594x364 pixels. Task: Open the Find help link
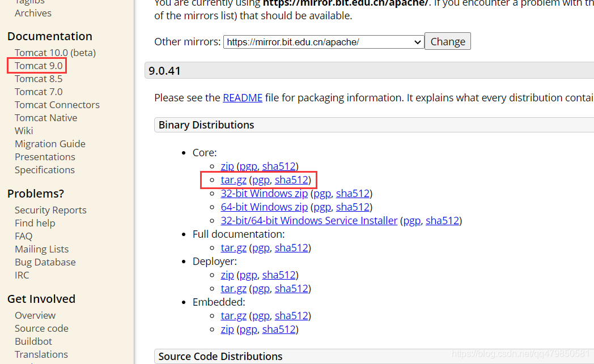[x=35, y=223]
